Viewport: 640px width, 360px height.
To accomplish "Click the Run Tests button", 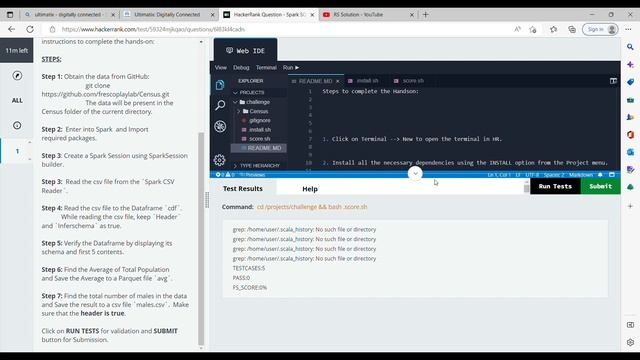I will click(x=555, y=187).
